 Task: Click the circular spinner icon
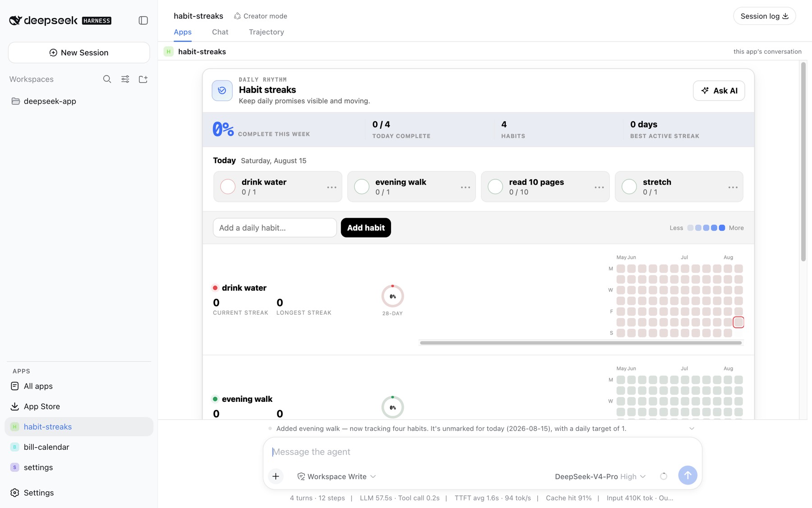pos(664,476)
